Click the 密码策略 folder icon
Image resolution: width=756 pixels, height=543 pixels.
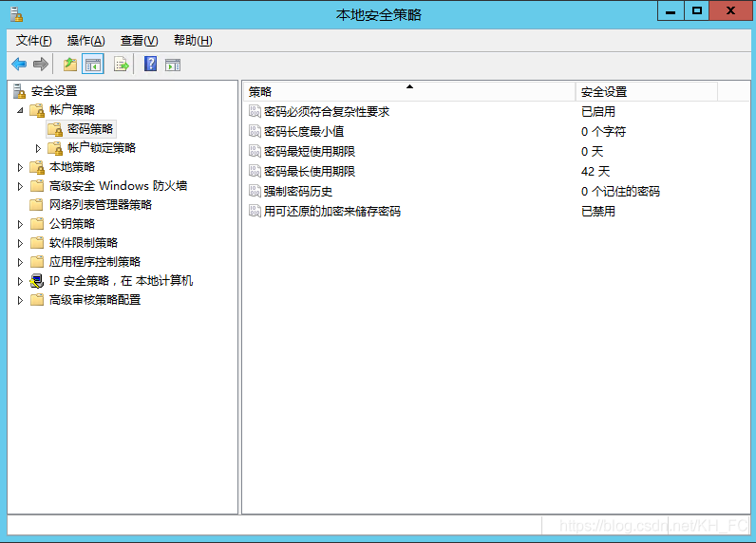55,129
